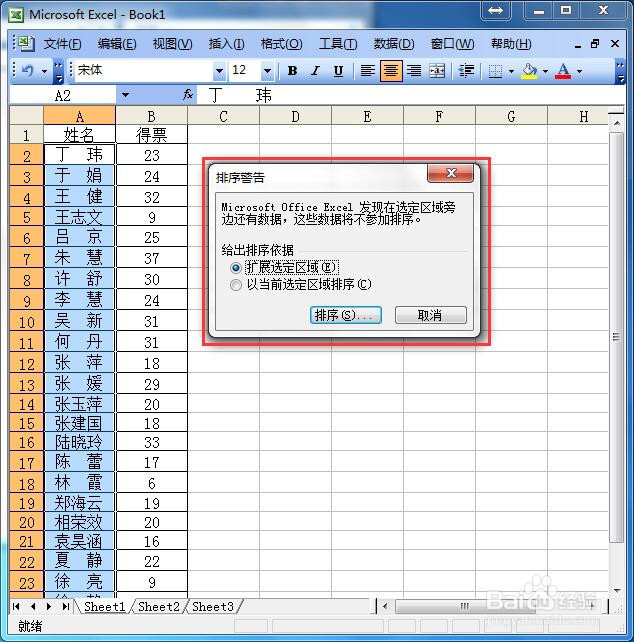Select row 10 header
The image size is (634, 642).
[x=27, y=322]
